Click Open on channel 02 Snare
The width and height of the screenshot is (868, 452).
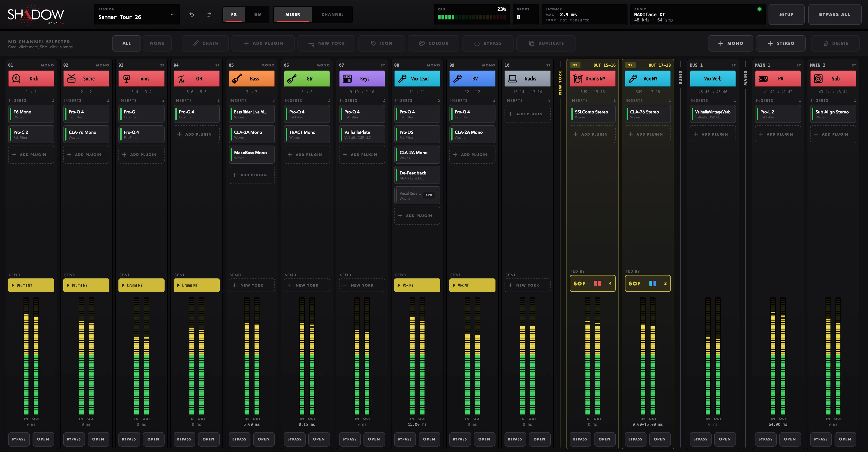click(98, 439)
